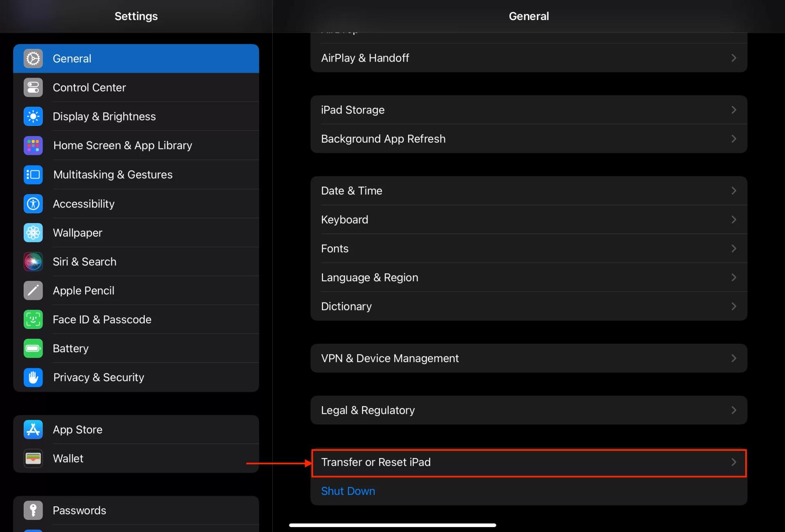Open Background App Refresh

(x=529, y=139)
